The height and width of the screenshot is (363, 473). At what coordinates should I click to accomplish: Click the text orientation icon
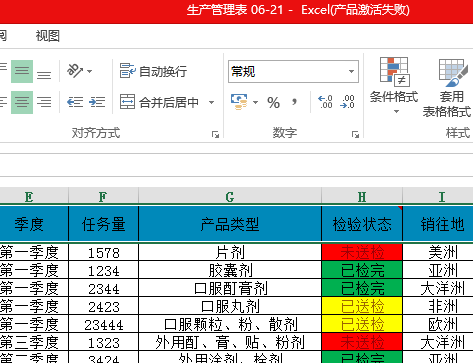coord(75,71)
